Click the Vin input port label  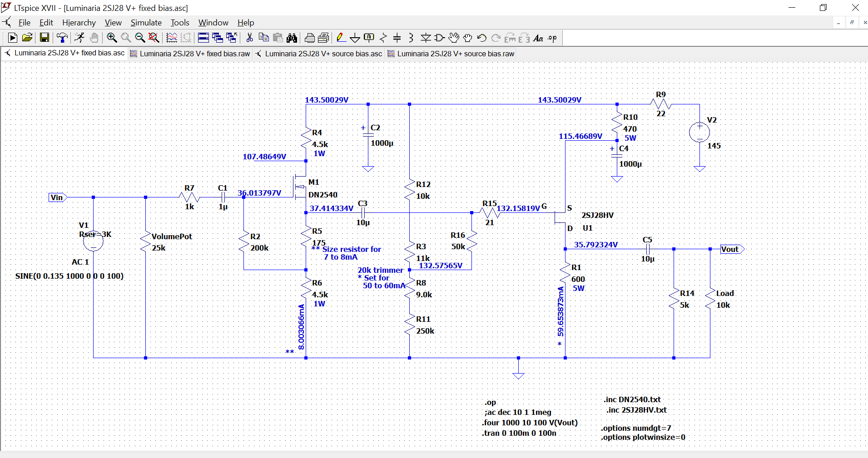(x=58, y=197)
